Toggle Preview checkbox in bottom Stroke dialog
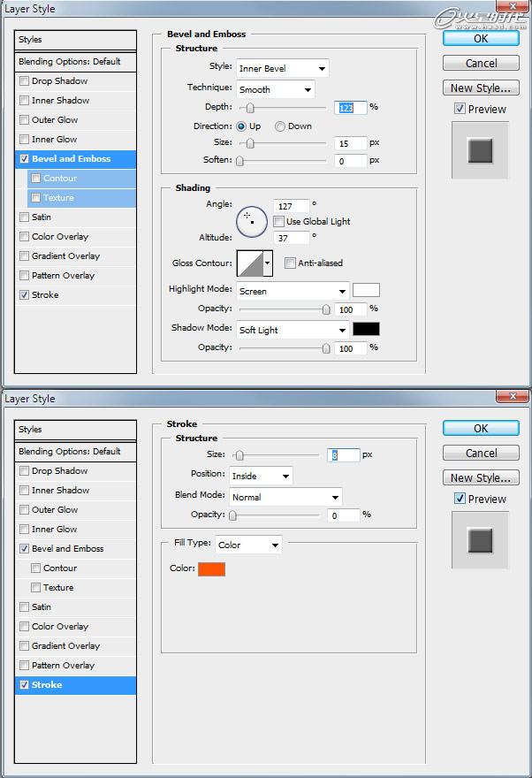The width and height of the screenshot is (532, 778). (460, 499)
